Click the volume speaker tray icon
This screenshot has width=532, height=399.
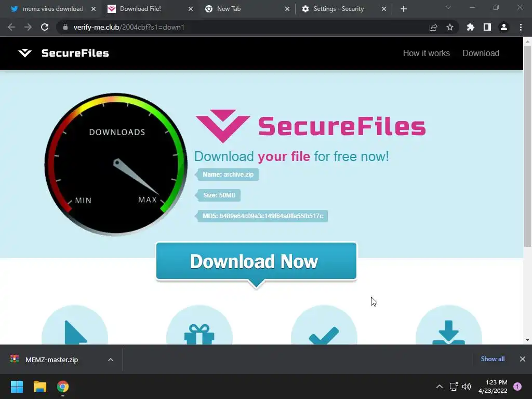tap(467, 387)
